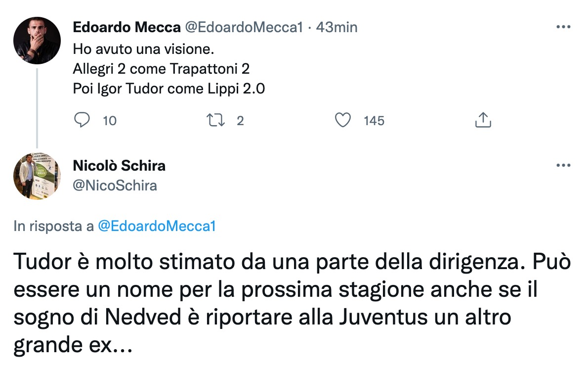Click the @EdoardoMecca1 handle beside the name
This screenshot has width=588, height=370.
243,27
